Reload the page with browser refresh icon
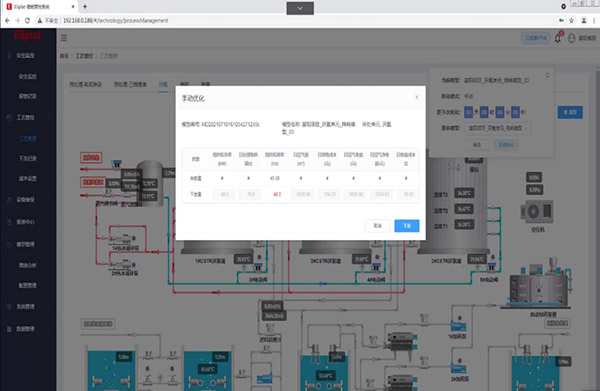Image resolution: width=600 pixels, height=391 pixels. (x=27, y=21)
